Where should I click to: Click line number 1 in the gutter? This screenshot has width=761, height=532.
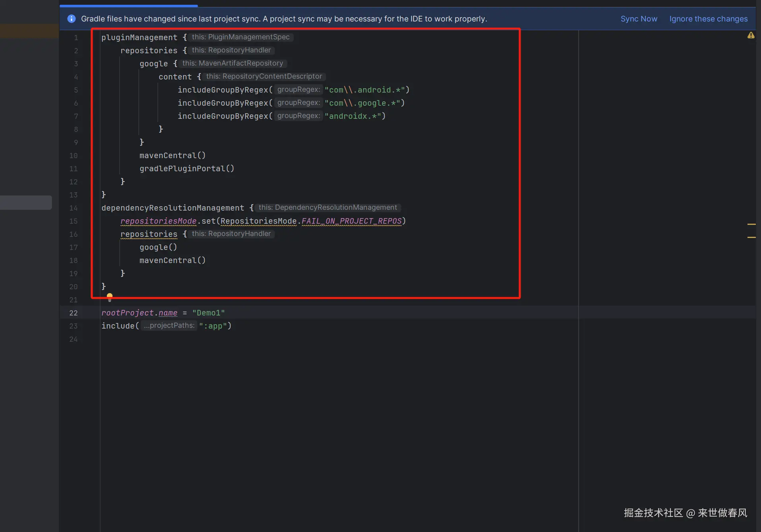tap(76, 37)
